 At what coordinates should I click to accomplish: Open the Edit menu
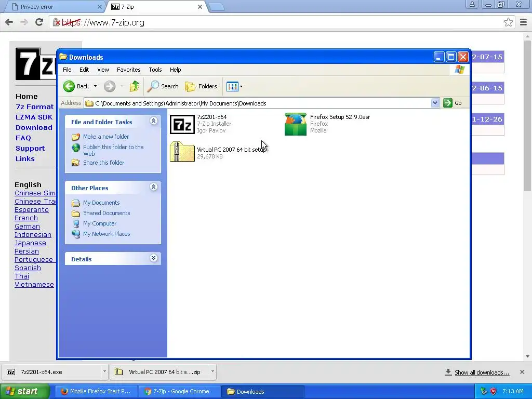click(84, 70)
